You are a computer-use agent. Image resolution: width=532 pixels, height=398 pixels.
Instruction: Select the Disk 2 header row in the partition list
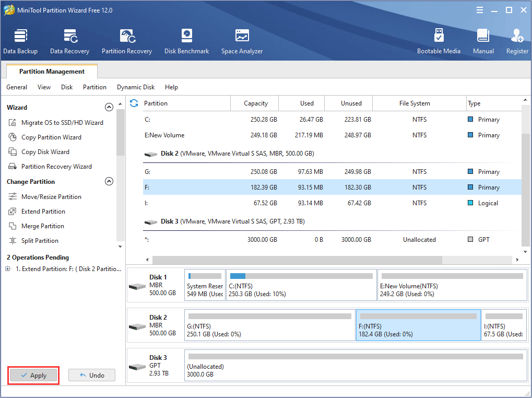(x=332, y=154)
